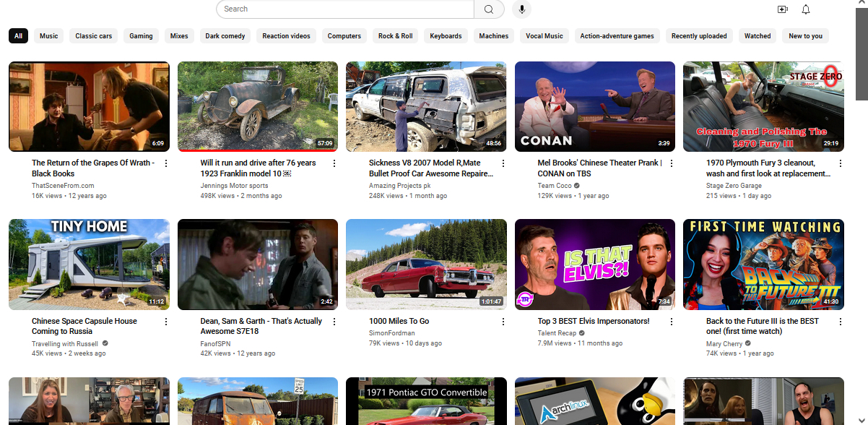Visit Talent Recap channel
868x425 pixels.
[x=558, y=333]
